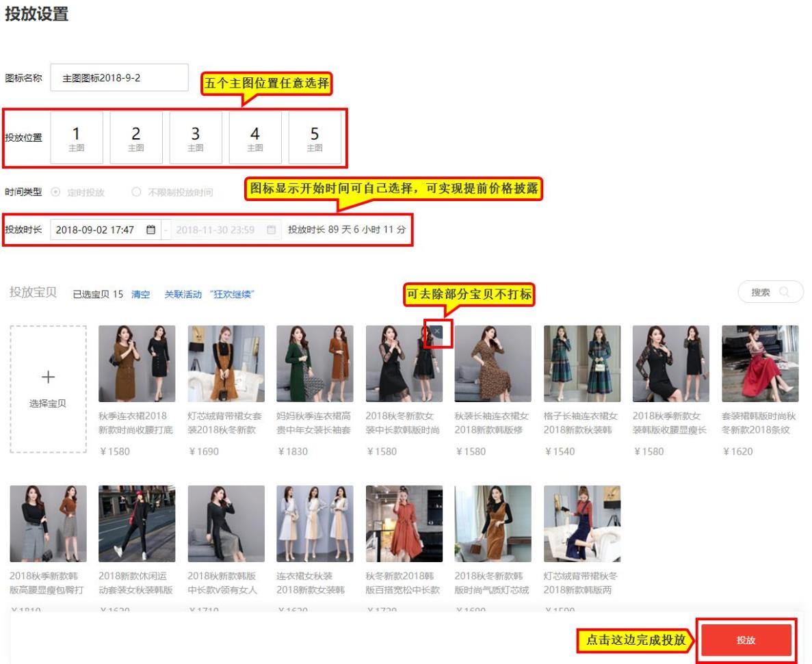Image resolution: width=812 pixels, height=664 pixels.
Task: Edit the 图标名称 name field
Action: [x=119, y=78]
